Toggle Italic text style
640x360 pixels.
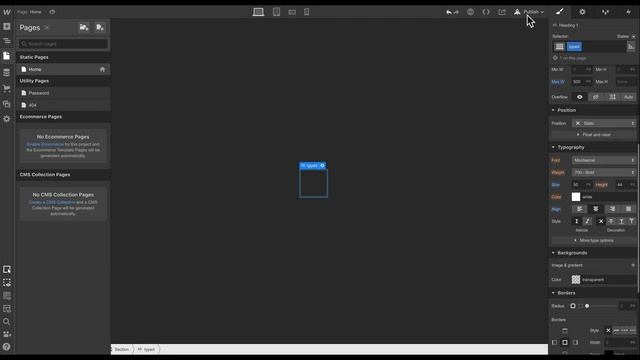587,221
